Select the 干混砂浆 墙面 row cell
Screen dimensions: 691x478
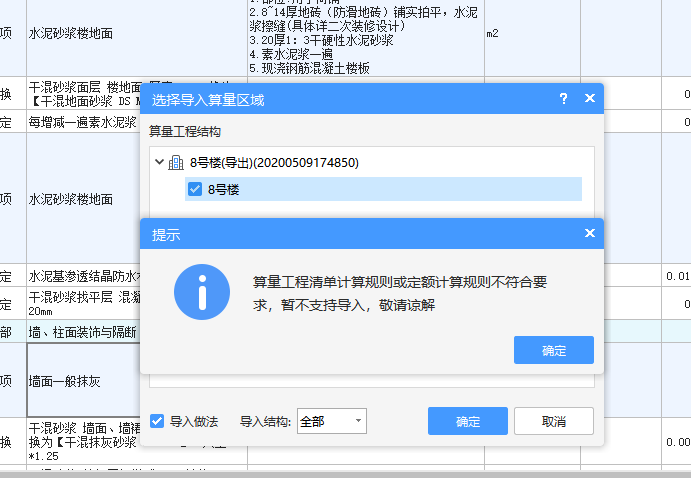point(84,441)
